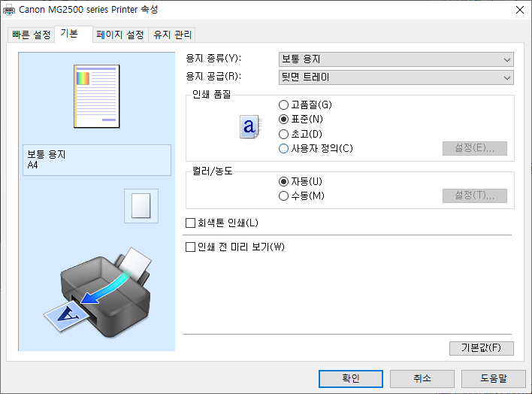Image resolution: width=532 pixels, height=394 pixels.
Task: Confirm with the 확인 button
Action: coord(351,379)
